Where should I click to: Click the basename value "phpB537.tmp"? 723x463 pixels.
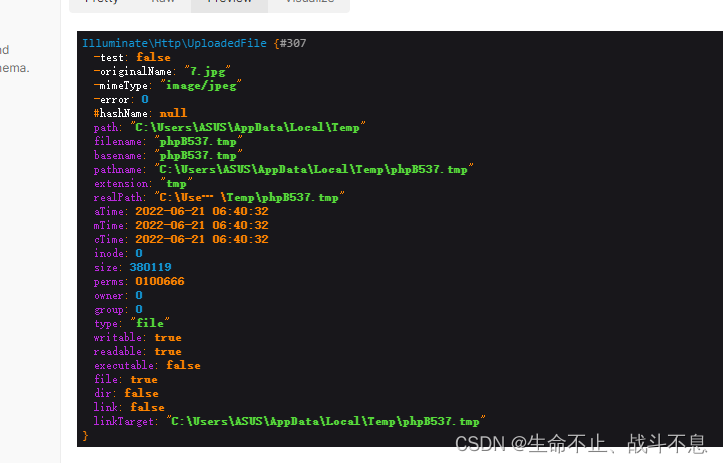[198, 155]
